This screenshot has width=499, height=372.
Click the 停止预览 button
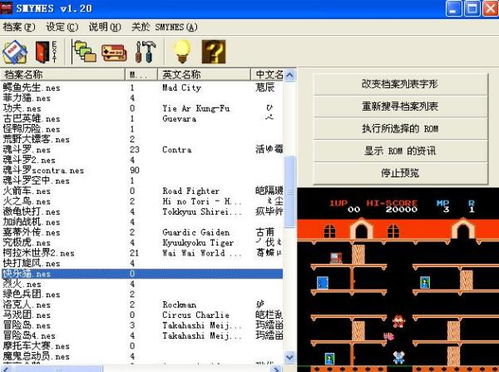[400, 173]
